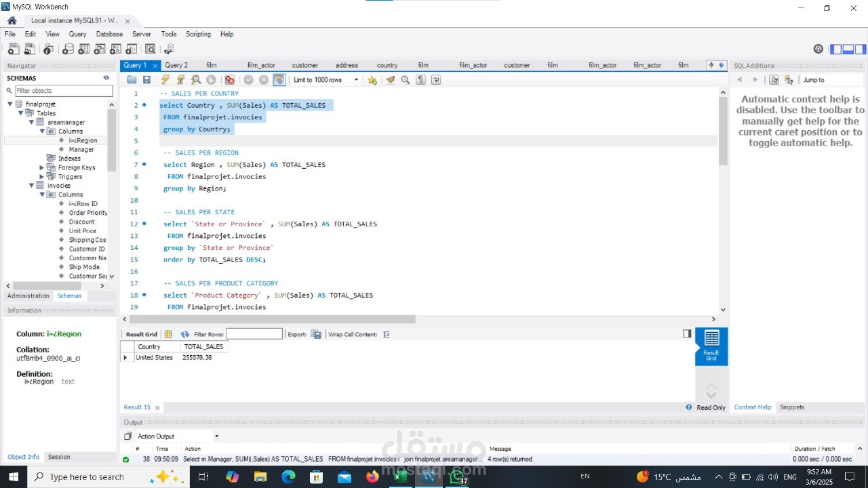This screenshot has height=488, width=868.
Task: Expand Triggers node
Action: point(42,177)
